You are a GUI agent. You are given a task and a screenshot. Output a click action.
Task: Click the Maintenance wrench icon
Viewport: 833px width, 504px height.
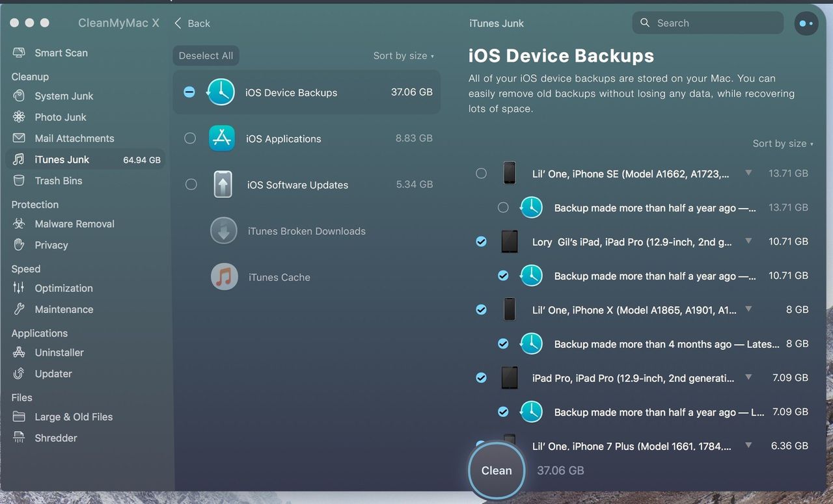(x=19, y=309)
